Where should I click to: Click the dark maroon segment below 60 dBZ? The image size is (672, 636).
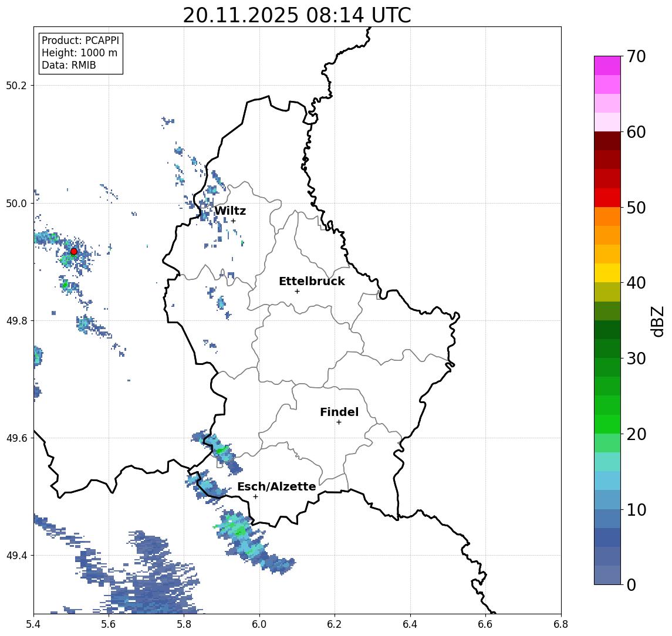point(607,141)
